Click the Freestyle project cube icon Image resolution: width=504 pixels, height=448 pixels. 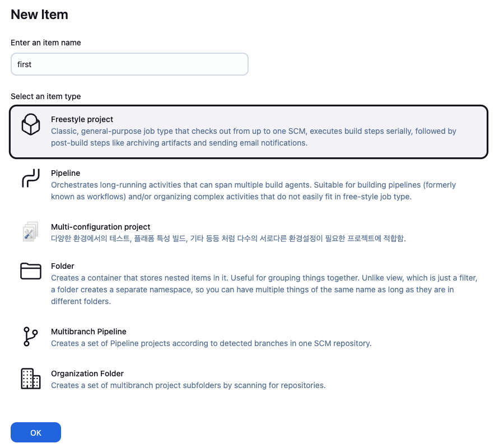click(31, 124)
